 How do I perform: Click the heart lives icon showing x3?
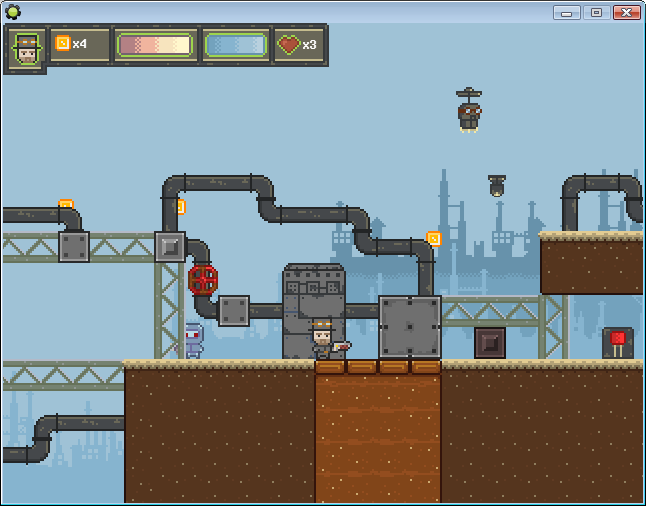[x=289, y=45]
